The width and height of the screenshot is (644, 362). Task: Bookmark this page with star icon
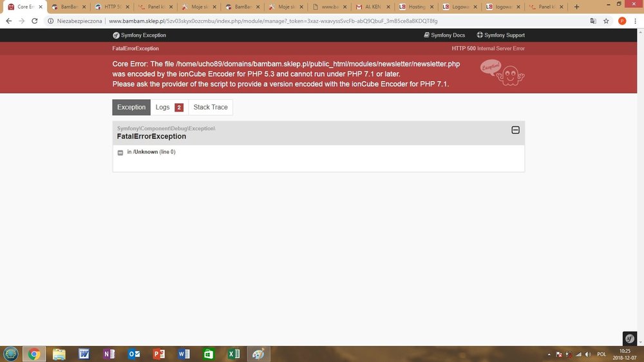606,21
